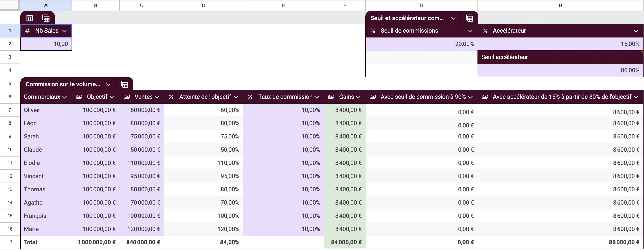Open Seuil de commissions column dropdown
This screenshot has width=644, height=250.
470,31
